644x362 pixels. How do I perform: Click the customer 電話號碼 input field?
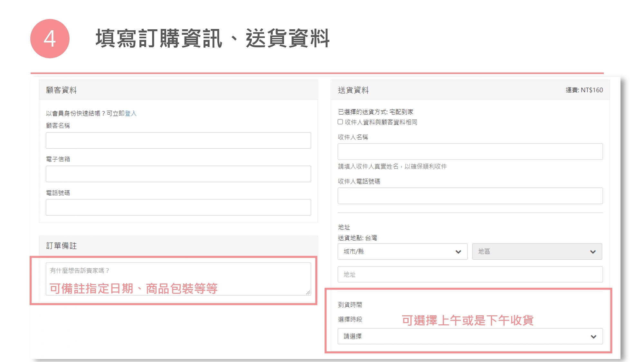[x=178, y=207]
